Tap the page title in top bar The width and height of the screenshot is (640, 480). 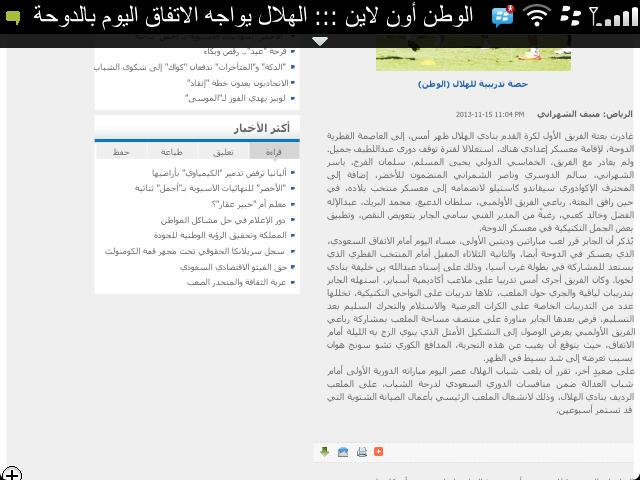(x=253, y=16)
